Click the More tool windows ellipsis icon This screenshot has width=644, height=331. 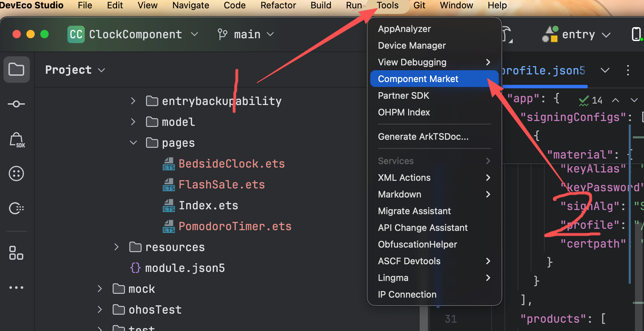16,288
